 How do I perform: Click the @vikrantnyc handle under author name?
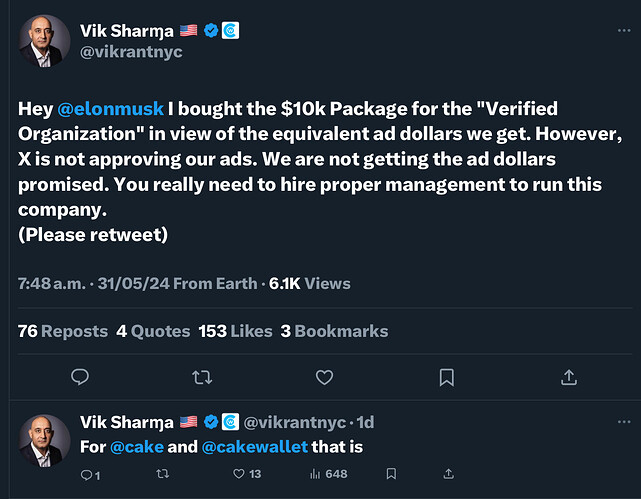pos(131,51)
